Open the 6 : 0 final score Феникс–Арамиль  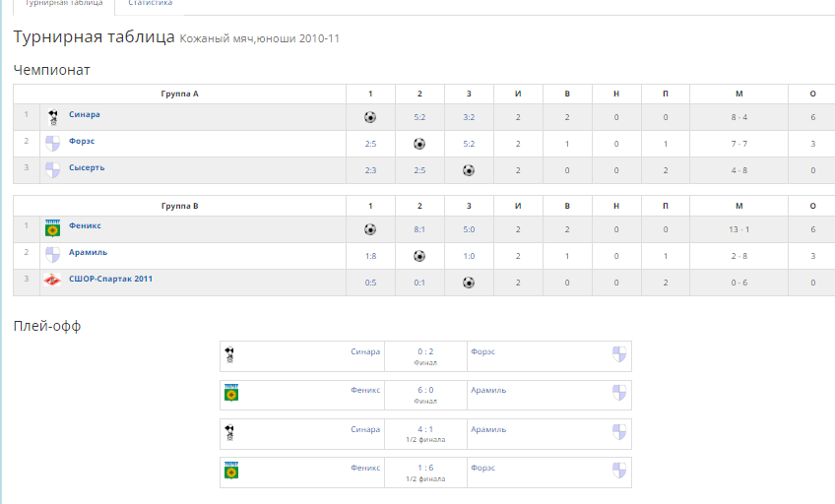click(425, 390)
